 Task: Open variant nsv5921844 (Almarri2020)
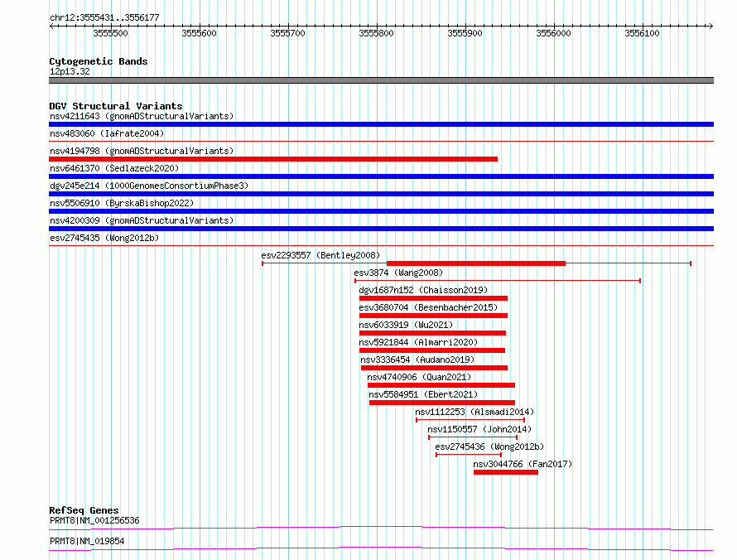pos(418,342)
